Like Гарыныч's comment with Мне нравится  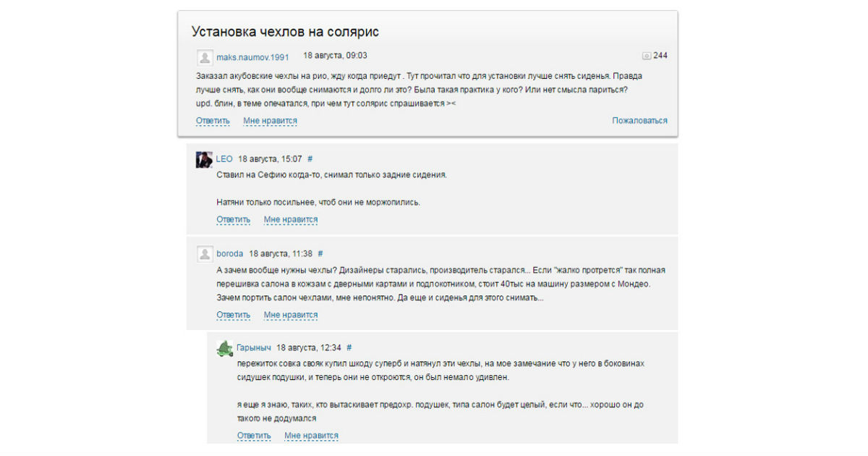[311, 435]
